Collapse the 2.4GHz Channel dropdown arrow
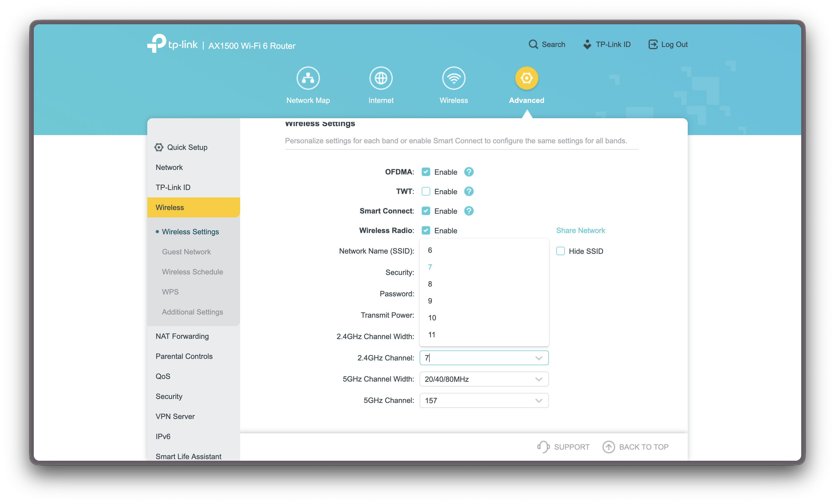Viewport: 835px width, 504px height. (x=538, y=358)
